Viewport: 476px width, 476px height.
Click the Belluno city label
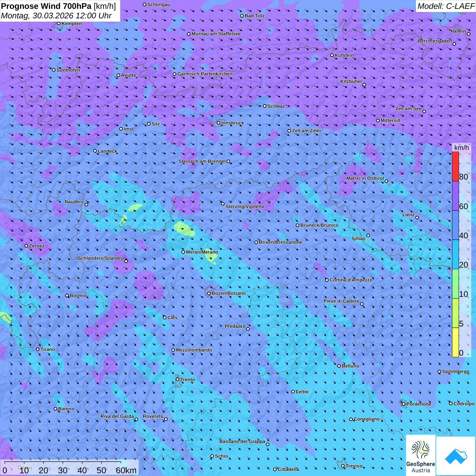pos(350,366)
